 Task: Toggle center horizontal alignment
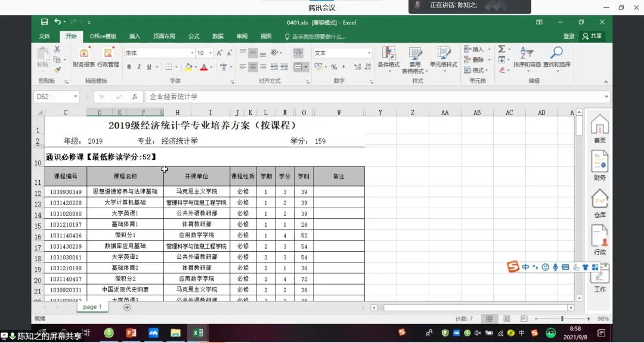point(253,67)
